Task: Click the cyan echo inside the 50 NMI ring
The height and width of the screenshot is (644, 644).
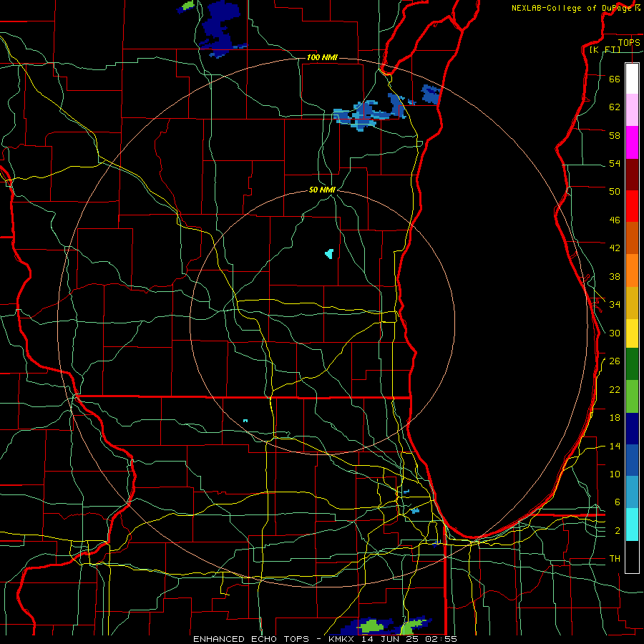Action: (x=329, y=254)
